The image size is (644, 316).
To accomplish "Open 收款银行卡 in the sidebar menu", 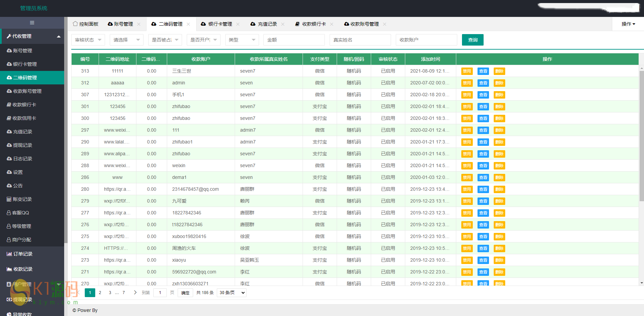I will click(24, 105).
